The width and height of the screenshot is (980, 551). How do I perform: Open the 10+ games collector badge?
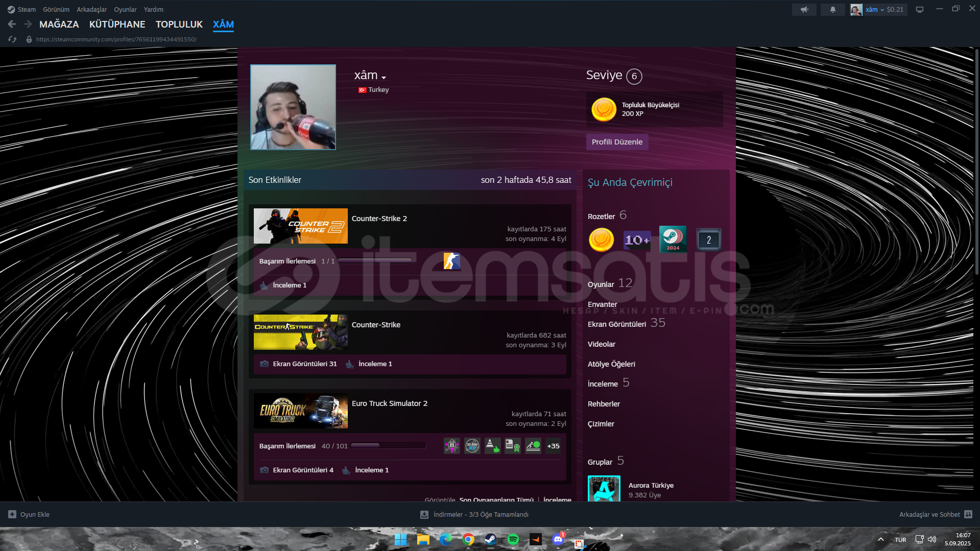637,239
